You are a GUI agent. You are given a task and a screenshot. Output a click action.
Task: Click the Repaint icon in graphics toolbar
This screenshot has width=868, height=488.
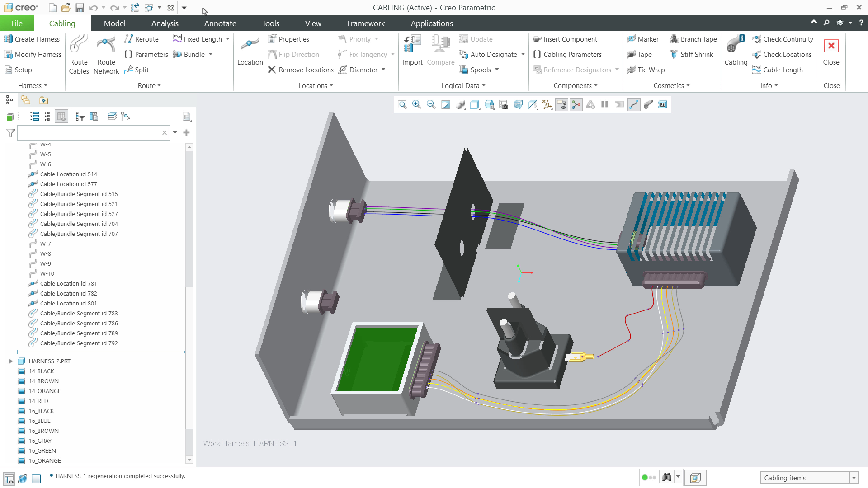pos(446,105)
